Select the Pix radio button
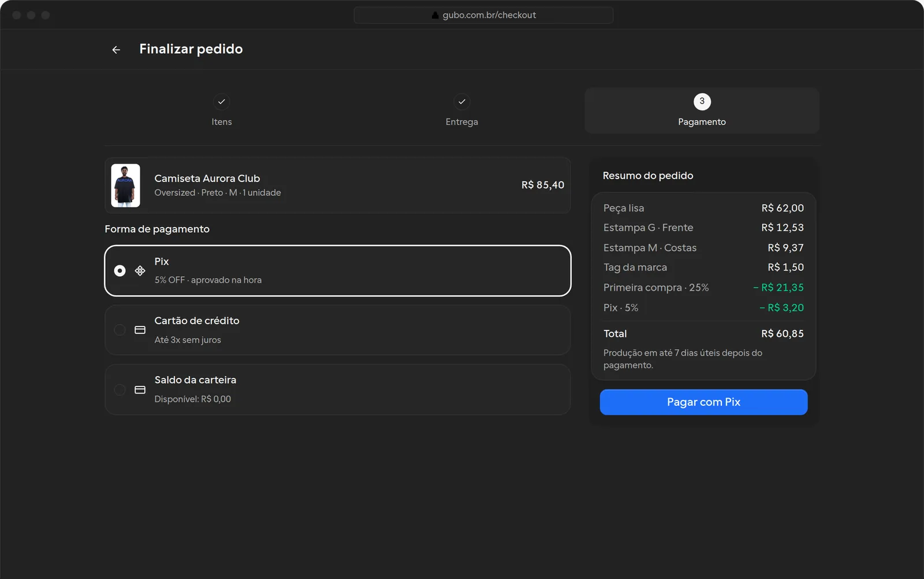Viewport: 924px width, 579px height. click(120, 270)
